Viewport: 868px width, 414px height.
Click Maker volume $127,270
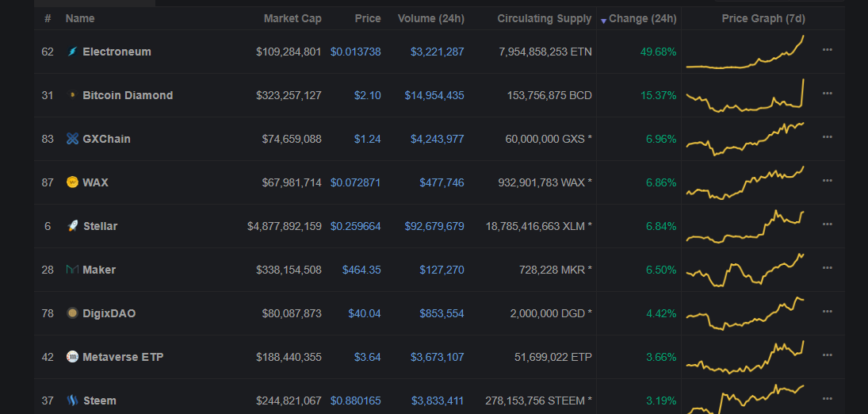pyautogui.click(x=442, y=270)
